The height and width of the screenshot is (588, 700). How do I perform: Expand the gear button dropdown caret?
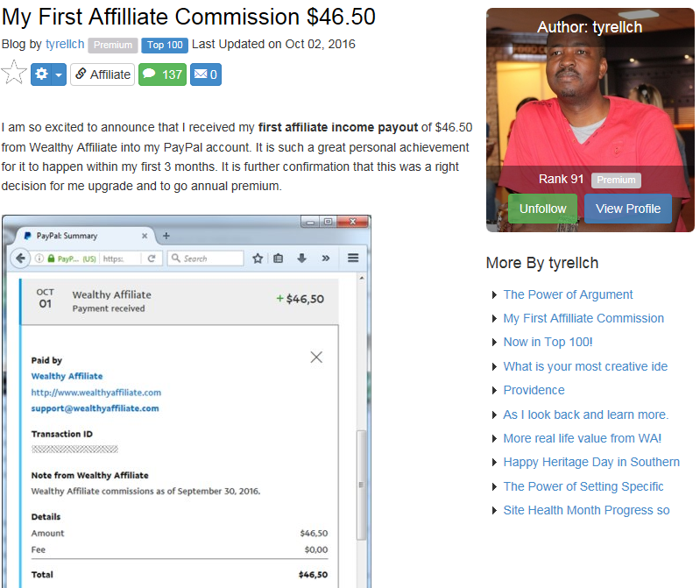tap(59, 74)
